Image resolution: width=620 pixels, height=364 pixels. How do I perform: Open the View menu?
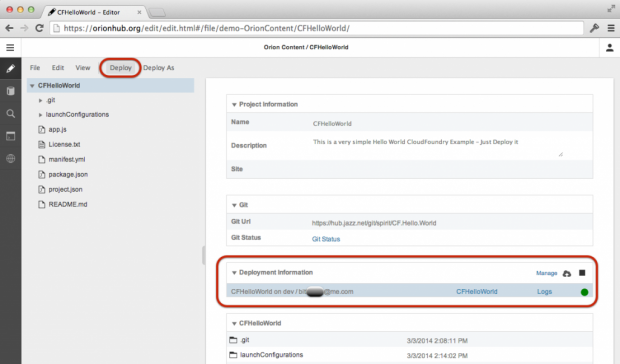[x=83, y=68]
